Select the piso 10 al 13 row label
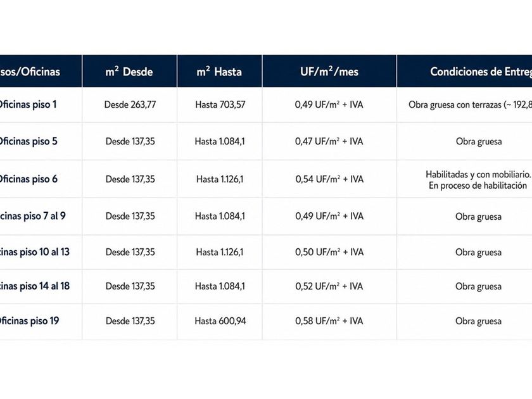532x399 pixels. 35,252
